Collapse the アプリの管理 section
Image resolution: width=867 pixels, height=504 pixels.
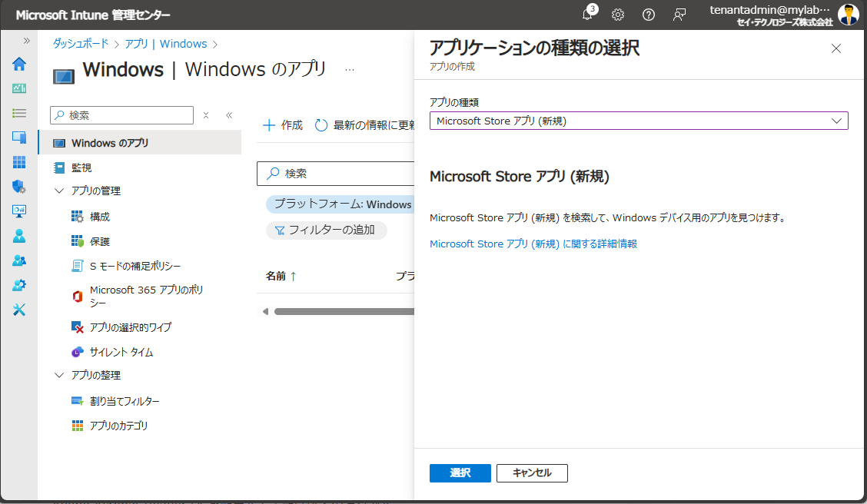(59, 190)
